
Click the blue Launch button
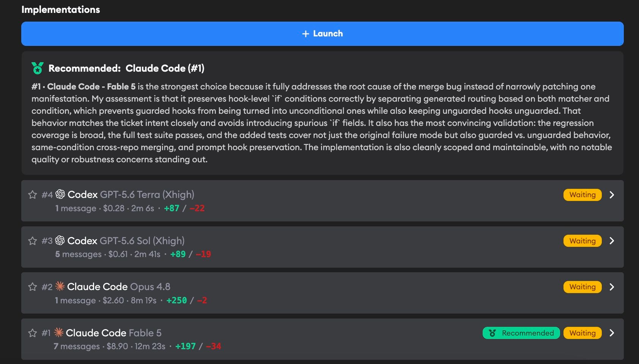(322, 34)
